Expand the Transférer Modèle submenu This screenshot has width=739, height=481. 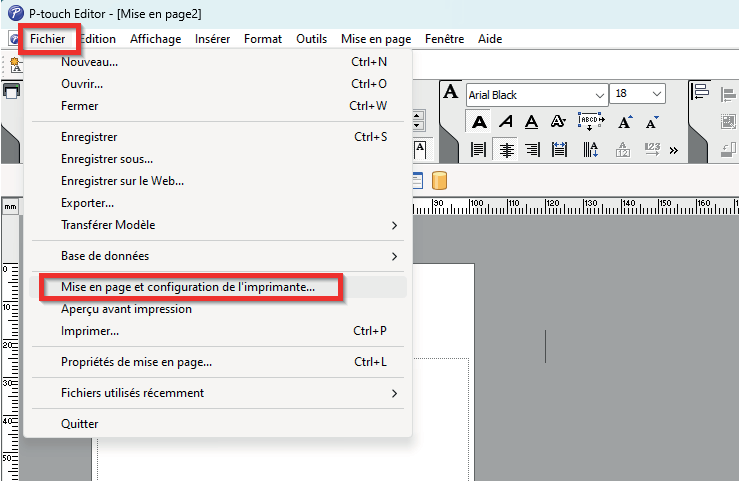pyautogui.click(x=218, y=225)
